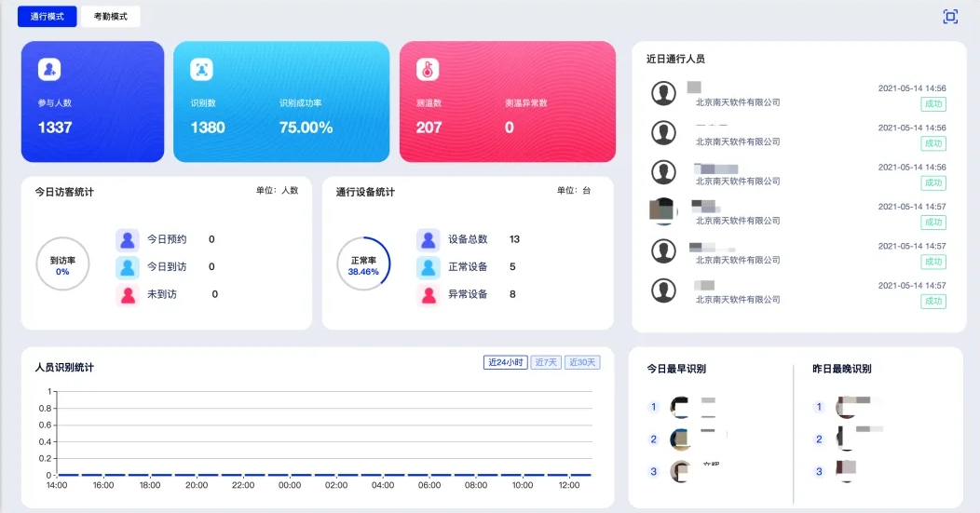Click the rank 1 photo under 今日最早识别
This screenshot has height=513, width=980.
point(682,407)
